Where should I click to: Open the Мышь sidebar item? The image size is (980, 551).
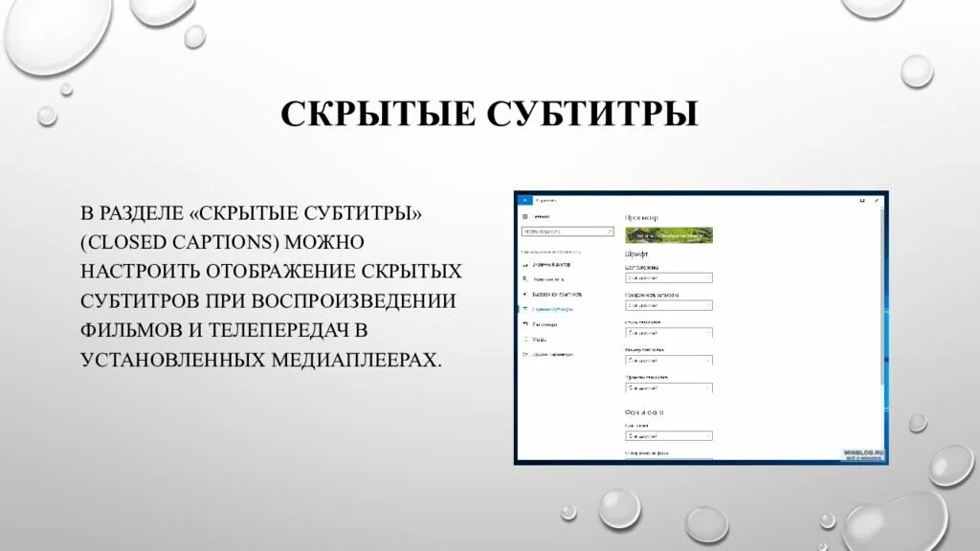coord(535,340)
